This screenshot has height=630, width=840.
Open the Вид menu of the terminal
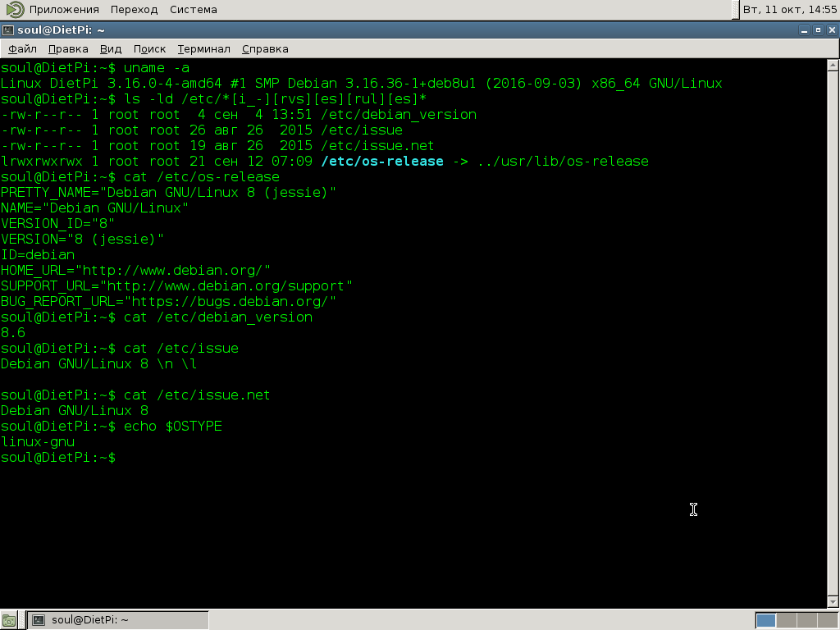tap(111, 48)
